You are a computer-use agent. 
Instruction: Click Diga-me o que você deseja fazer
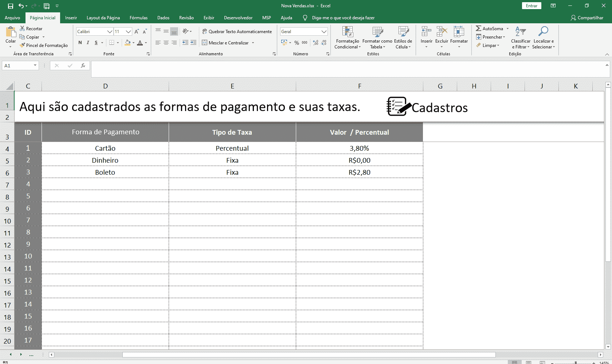click(343, 17)
